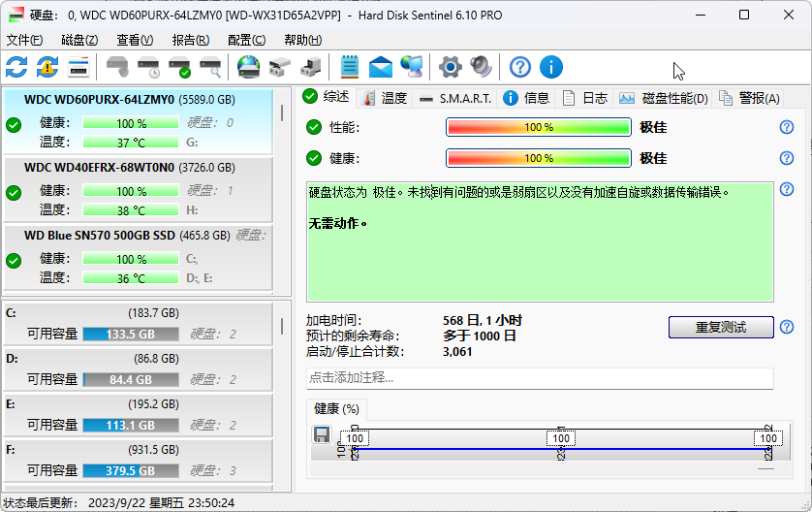Select the C: partition entry
Screen dimensions: 812x512
pos(138,323)
